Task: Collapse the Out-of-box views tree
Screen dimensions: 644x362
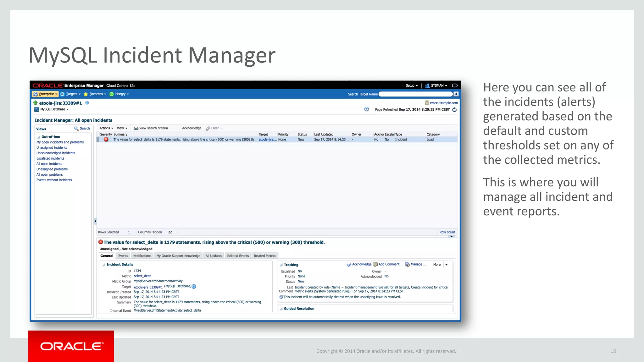Action: pos(39,137)
